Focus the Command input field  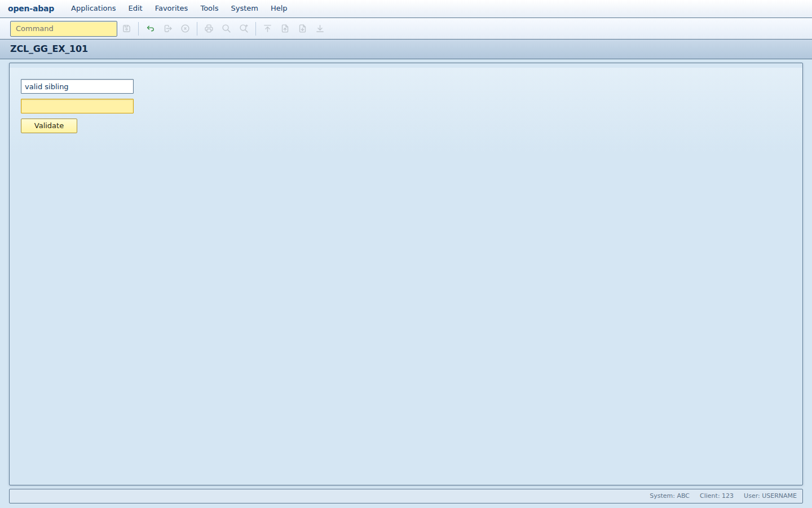coord(64,29)
